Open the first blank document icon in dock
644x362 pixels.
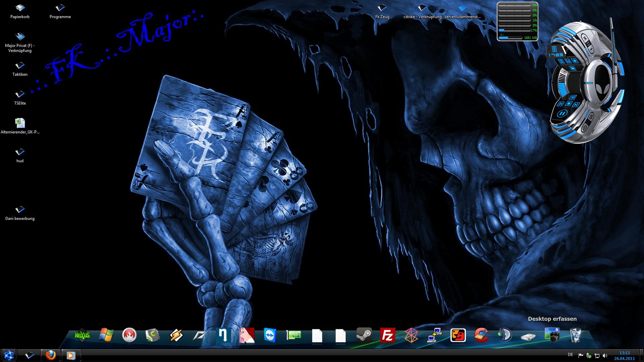pyautogui.click(x=317, y=335)
